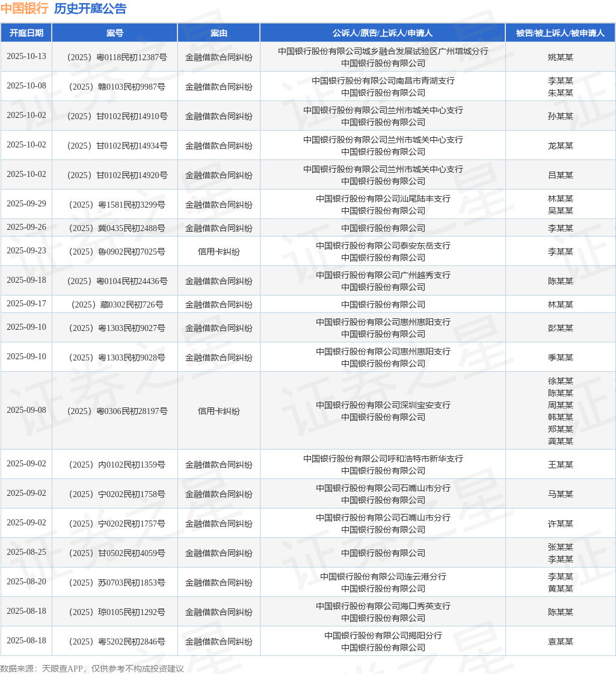This screenshot has width=616, height=674.
Task: Select case number (2025)冀0435民初2488号
Action: coord(117,228)
